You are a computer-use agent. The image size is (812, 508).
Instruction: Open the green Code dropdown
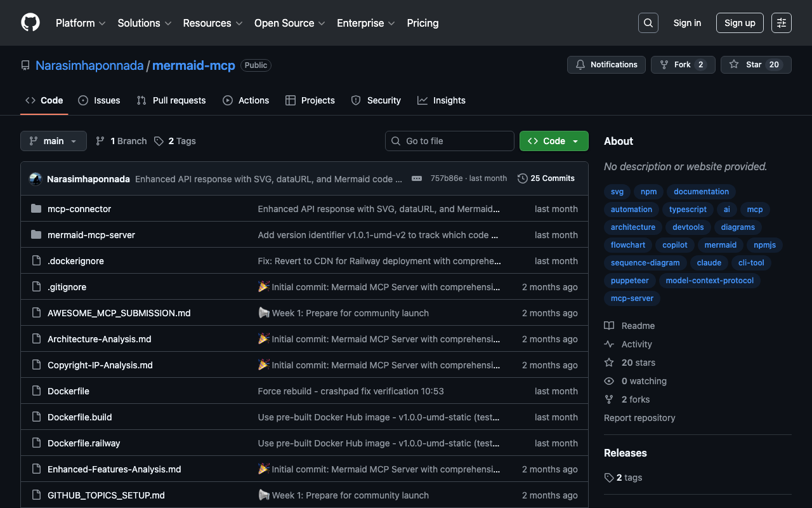(554, 141)
